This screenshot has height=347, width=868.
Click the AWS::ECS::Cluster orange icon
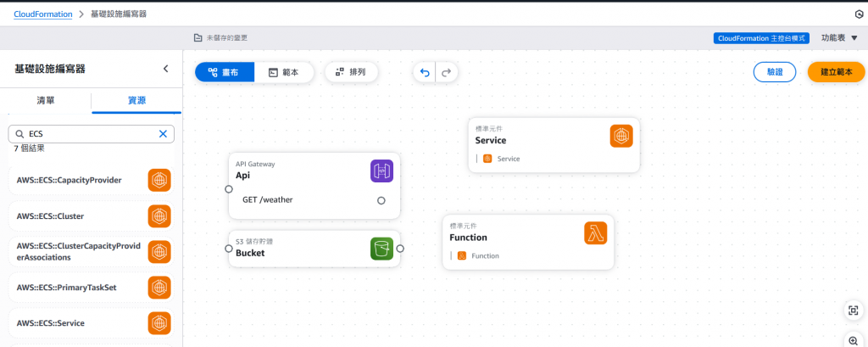click(x=159, y=216)
